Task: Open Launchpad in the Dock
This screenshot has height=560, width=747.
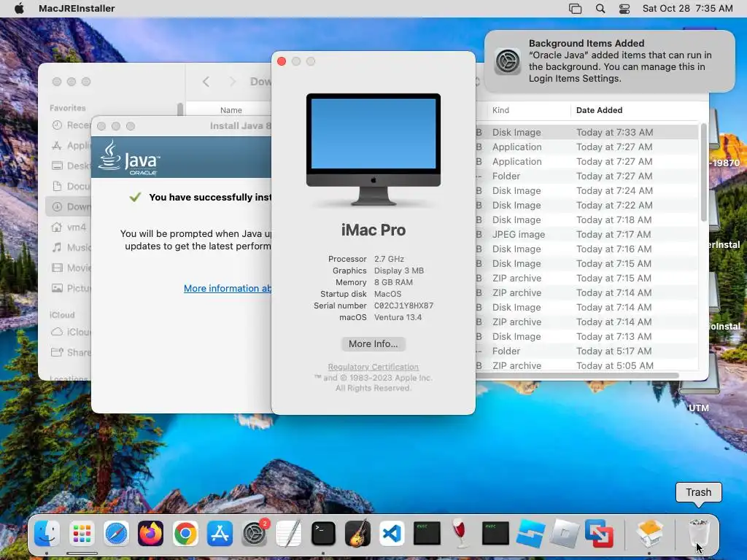Action: tap(82, 533)
